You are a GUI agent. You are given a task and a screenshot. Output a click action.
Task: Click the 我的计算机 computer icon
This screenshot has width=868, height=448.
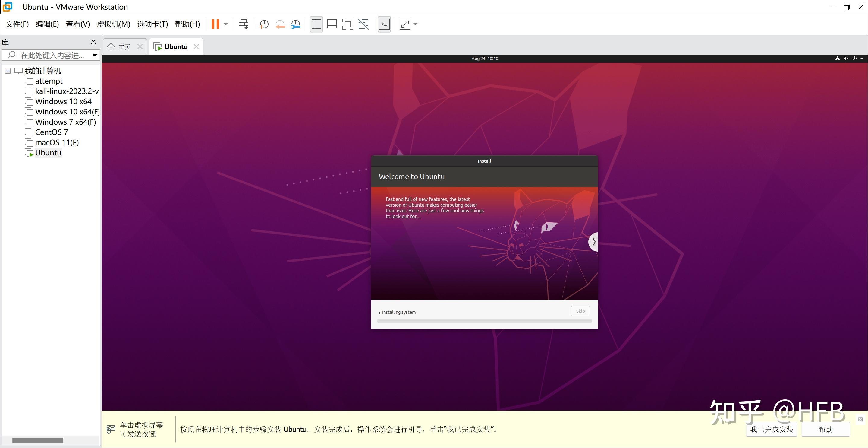pos(18,71)
